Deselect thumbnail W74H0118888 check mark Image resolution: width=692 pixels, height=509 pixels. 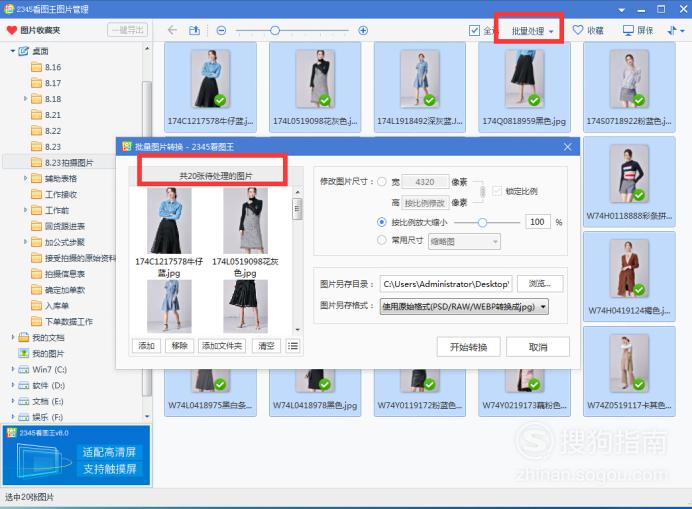tap(639, 195)
